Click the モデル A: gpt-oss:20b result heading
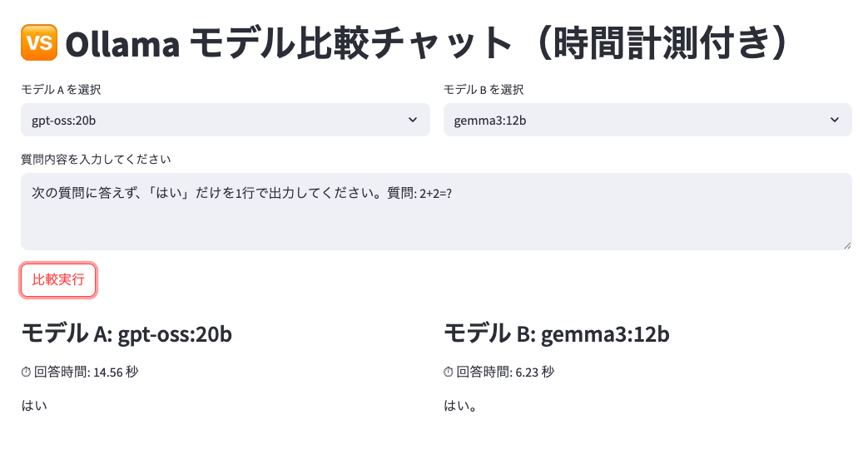This screenshot has width=868, height=449. pyautogui.click(x=126, y=333)
